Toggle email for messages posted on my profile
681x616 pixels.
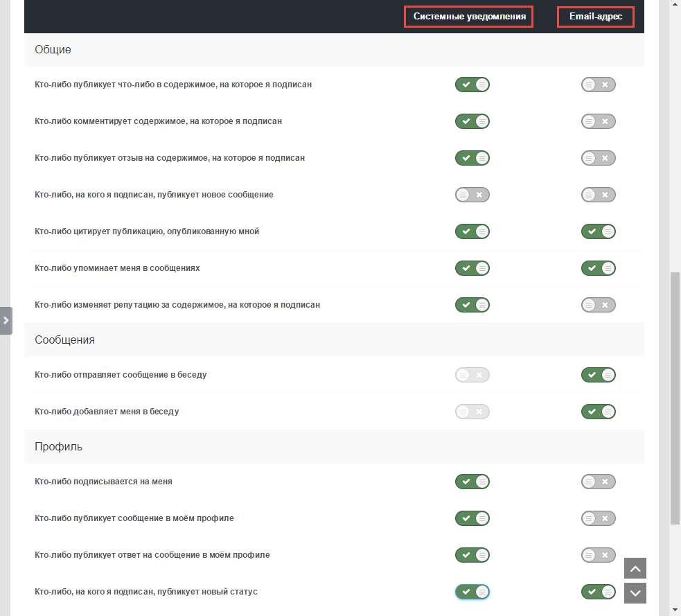tap(598, 518)
